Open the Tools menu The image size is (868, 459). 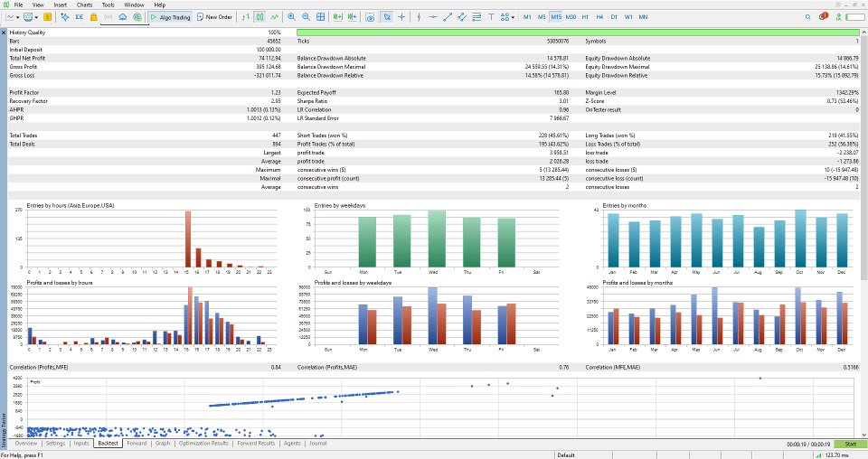pos(108,5)
